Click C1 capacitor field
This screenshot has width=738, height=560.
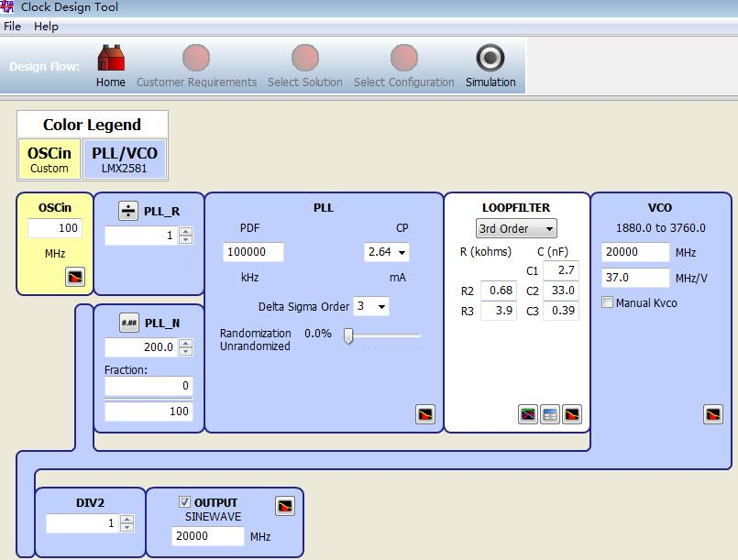(560, 270)
